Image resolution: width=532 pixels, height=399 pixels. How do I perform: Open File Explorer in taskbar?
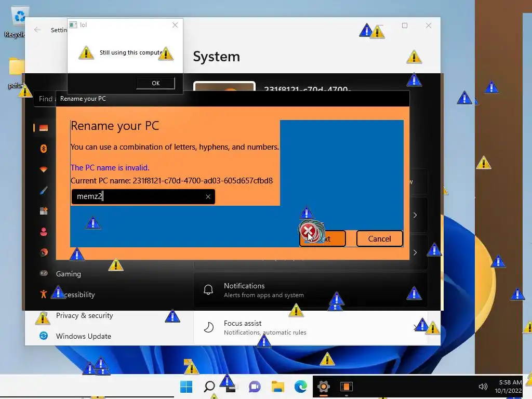pos(277,387)
